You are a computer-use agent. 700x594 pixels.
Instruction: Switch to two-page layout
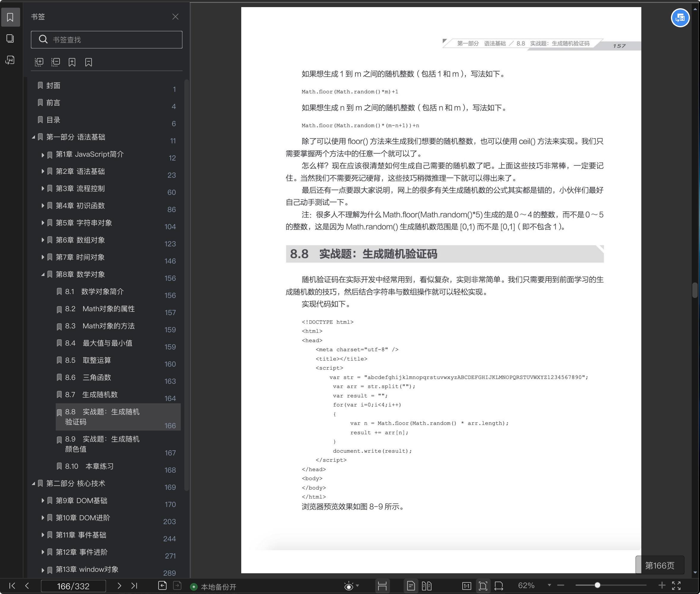(427, 586)
